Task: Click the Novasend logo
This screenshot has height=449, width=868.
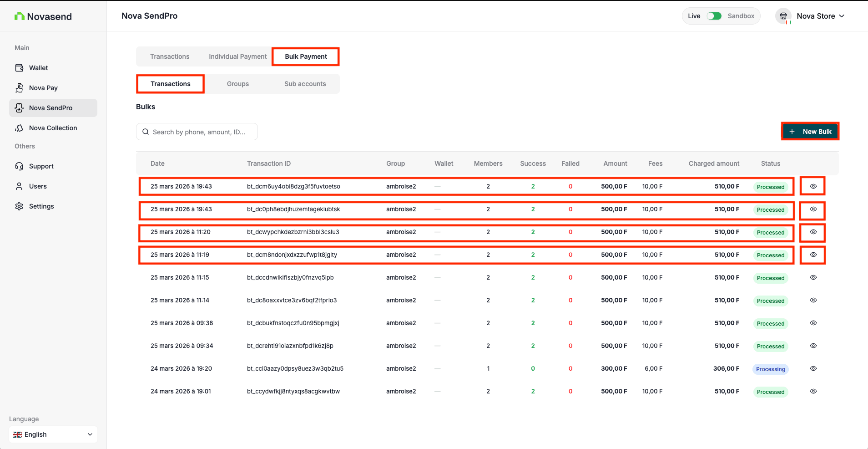Action: coord(43,16)
